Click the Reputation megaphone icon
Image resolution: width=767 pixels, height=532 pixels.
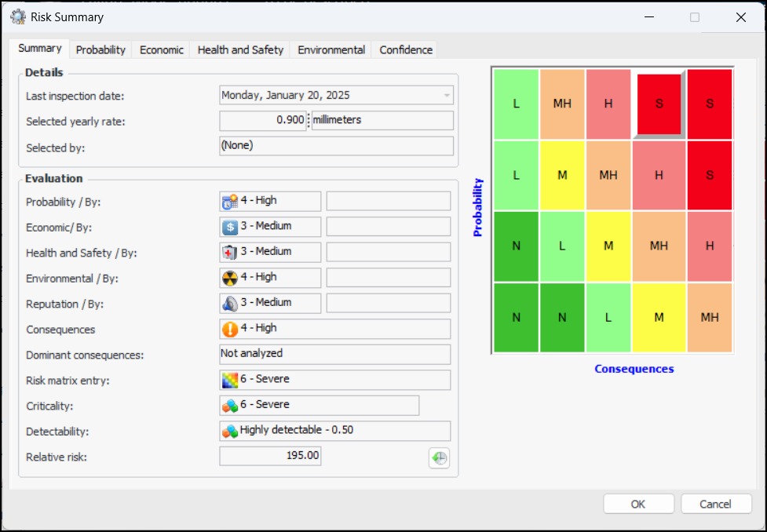(230, 304)
